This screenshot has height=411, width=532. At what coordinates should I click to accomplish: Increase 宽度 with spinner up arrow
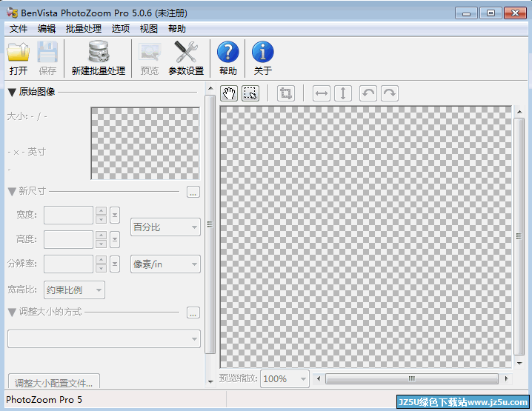click(101, 210)
